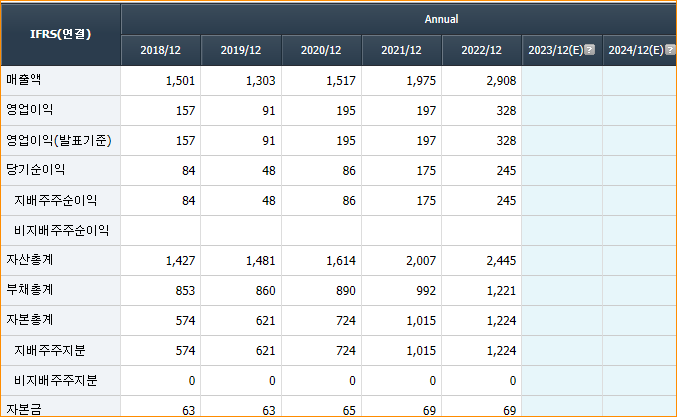Click 비지배주주지분 2018/12 value 0
The width and height of the screenshot is (677, 417).
pos(192,381)
